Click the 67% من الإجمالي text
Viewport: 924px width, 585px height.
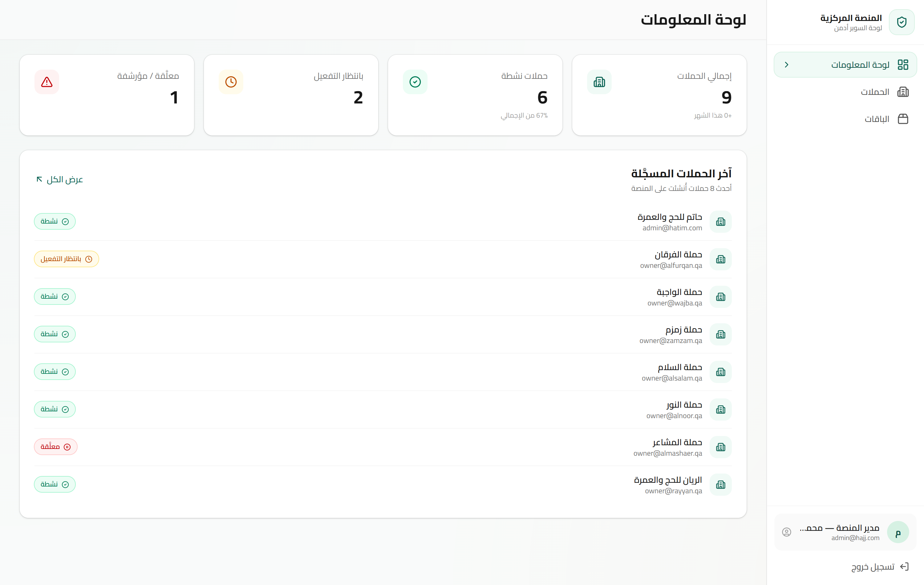[524, 115]
